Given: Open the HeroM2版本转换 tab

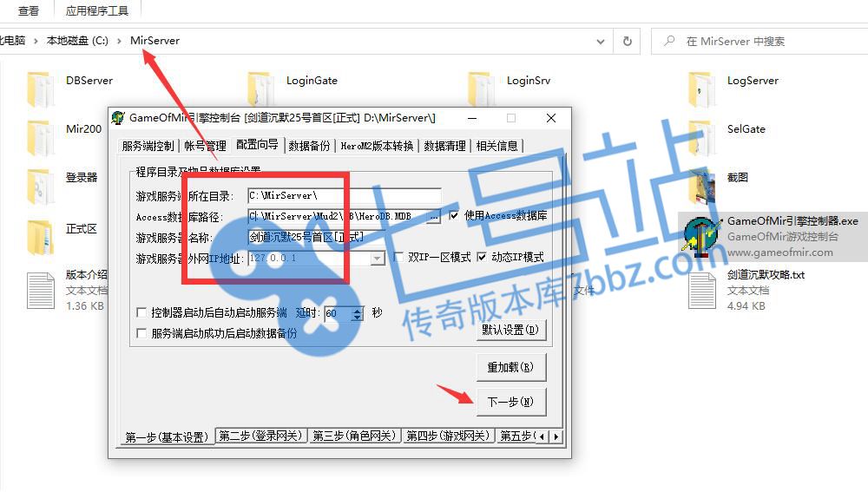Looking at the screenshot, I should (x=377, y=146).
